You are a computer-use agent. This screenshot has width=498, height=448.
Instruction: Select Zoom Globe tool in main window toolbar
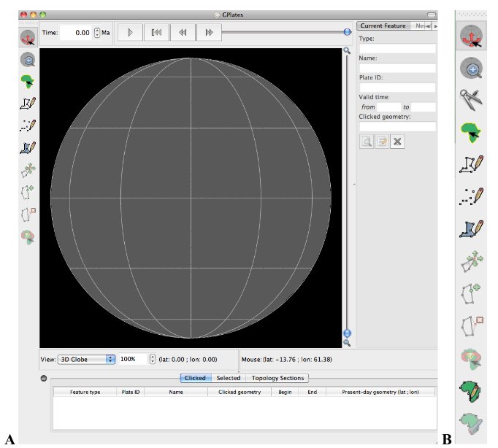coord(28,60)
